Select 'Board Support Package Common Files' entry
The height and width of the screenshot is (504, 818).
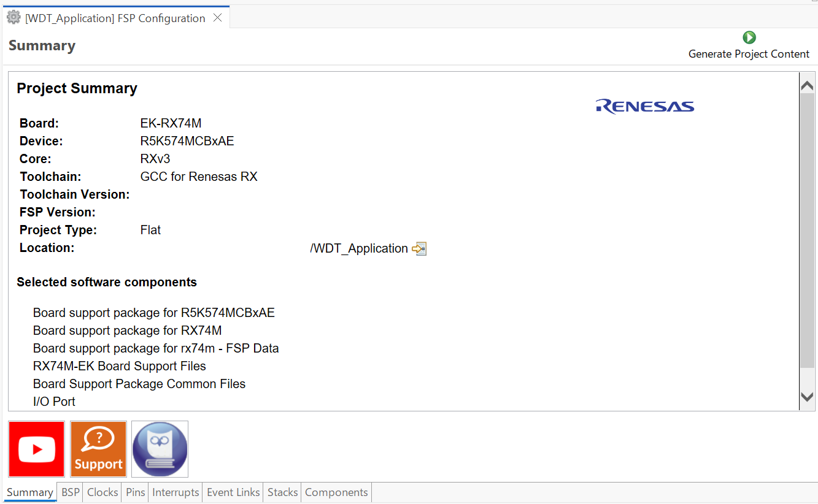click(139, 384)
